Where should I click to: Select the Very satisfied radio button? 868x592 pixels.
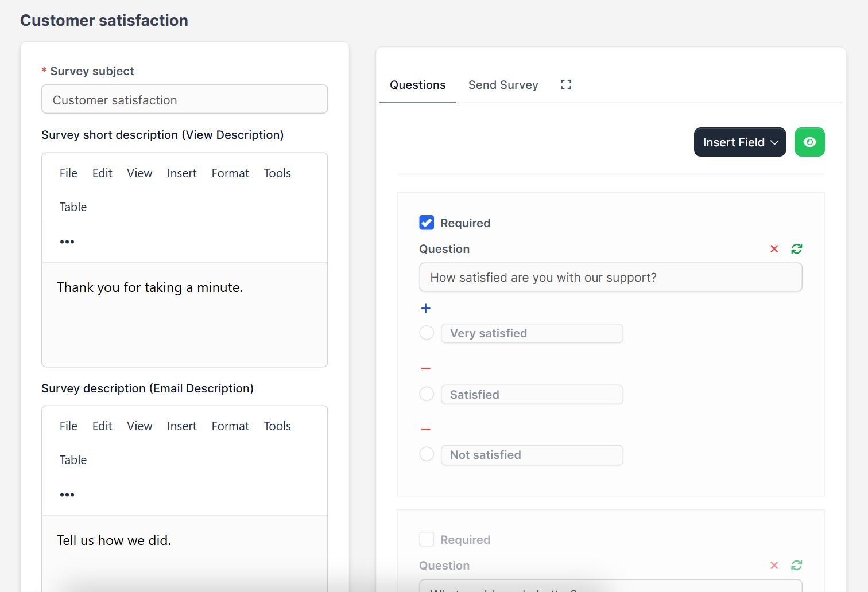pos(427,333)
